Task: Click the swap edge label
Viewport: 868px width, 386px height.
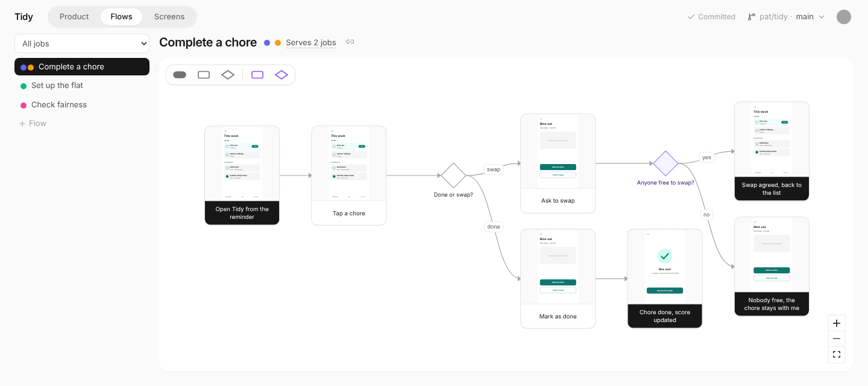Action: tap(494, 169)
